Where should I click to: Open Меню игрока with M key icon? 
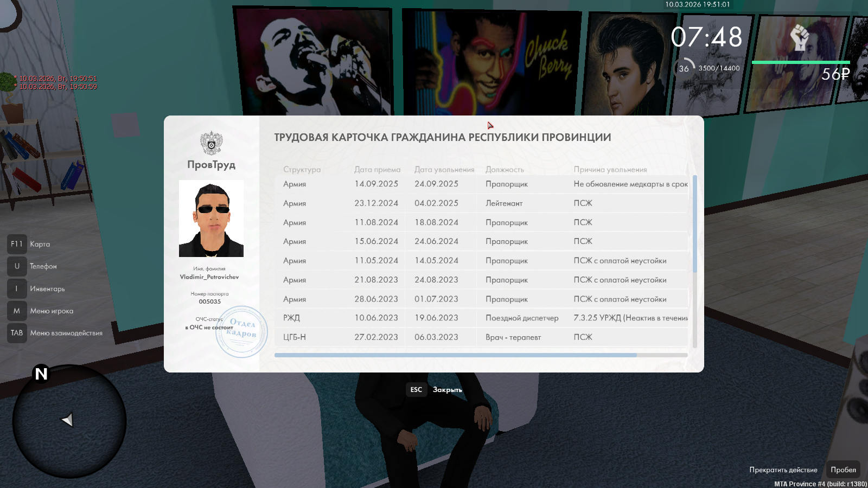pyautogui.click(x=17, y=311)
